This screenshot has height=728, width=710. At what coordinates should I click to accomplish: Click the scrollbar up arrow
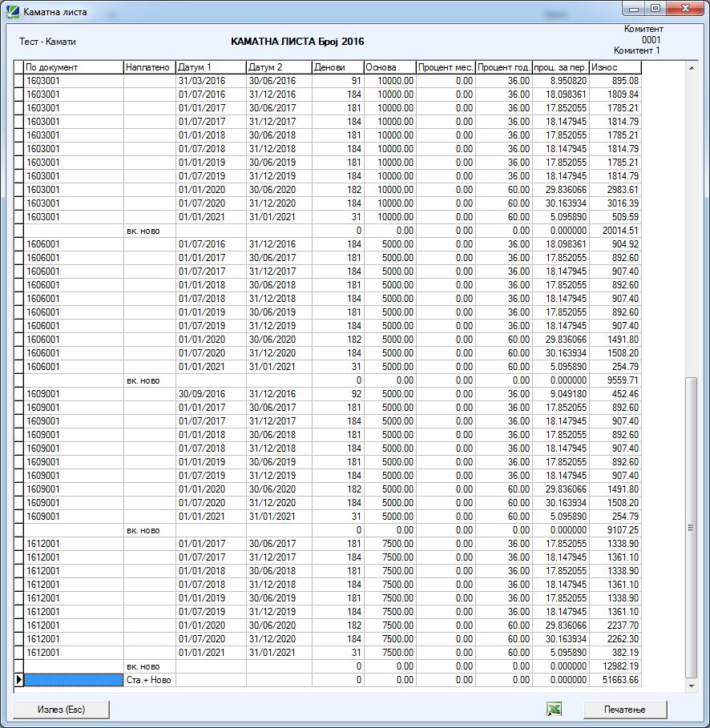click(692, 68)
